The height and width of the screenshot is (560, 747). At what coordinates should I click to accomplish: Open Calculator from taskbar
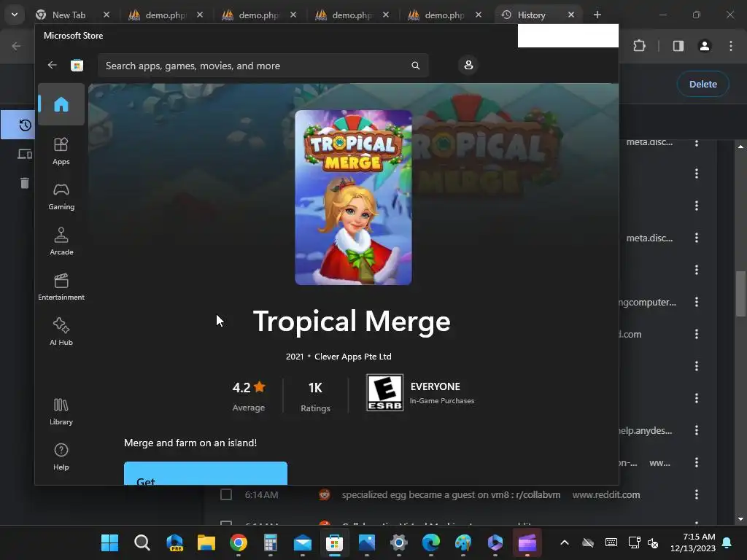pos(270,542)
